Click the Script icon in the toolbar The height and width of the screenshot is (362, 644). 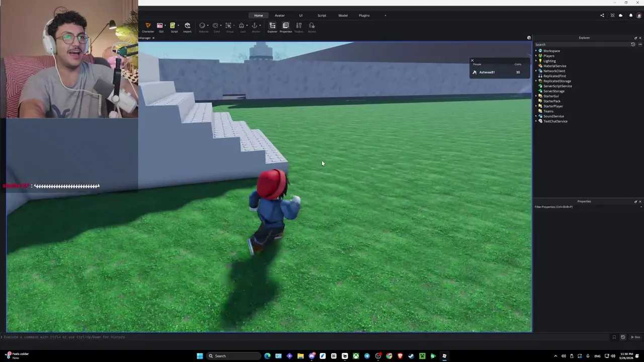click(172, 26)
